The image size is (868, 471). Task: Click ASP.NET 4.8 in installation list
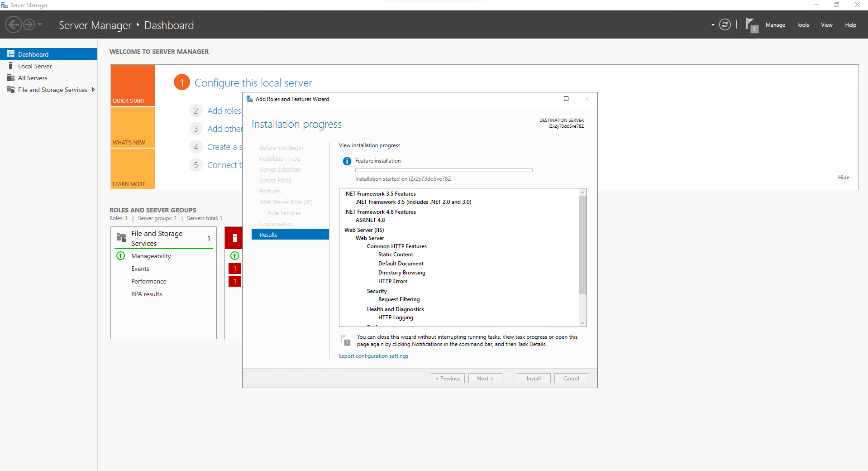370,220
